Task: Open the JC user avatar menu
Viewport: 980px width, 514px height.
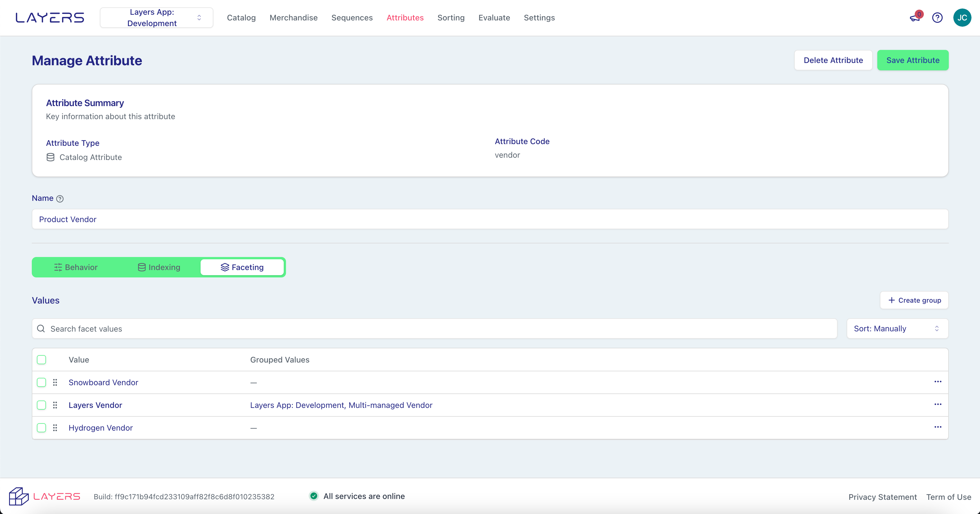Action: pyautogui.click(x=962, y=18)
